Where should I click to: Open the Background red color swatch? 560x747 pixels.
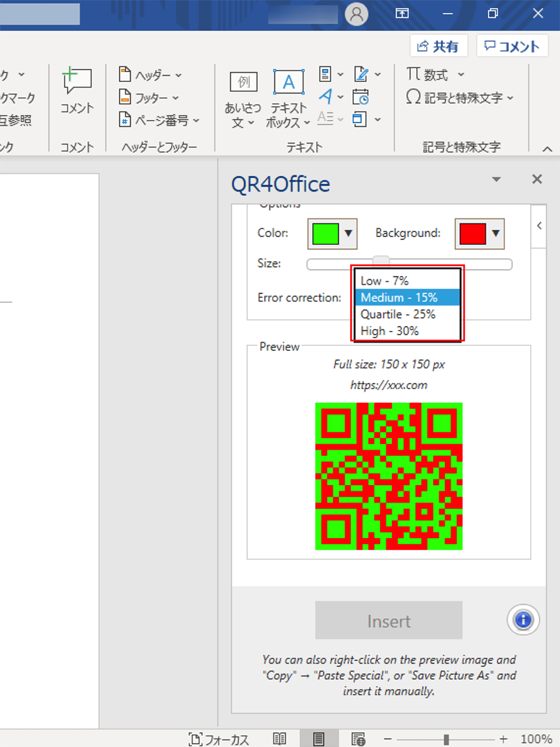pyautogui.click(x=479, y=234)
